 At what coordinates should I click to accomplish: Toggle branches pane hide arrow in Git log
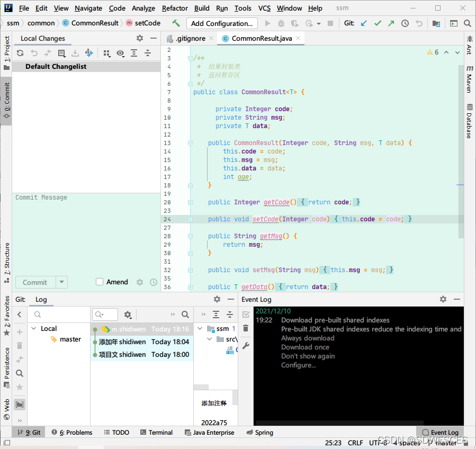click(x=20, y=315)
